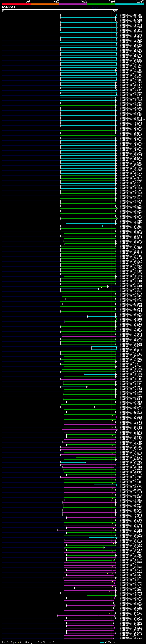146x644 pixels.
Task: Select hit UniRef100_A8N3L5
Action: 131,500
